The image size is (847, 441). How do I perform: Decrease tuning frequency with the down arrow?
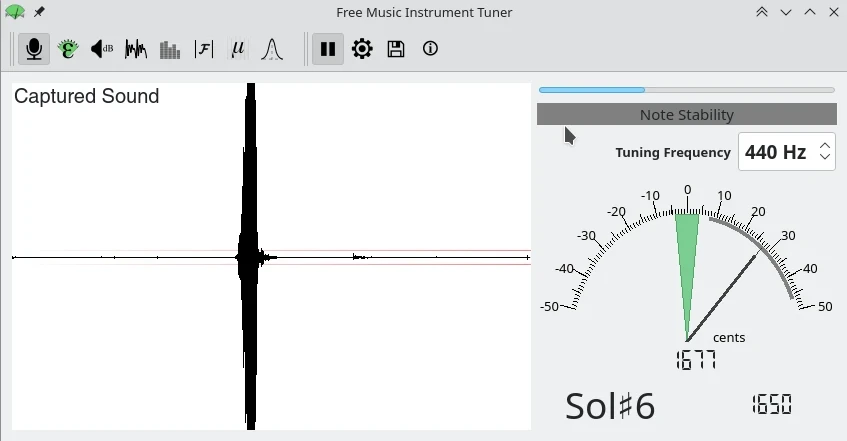[824, 157]
